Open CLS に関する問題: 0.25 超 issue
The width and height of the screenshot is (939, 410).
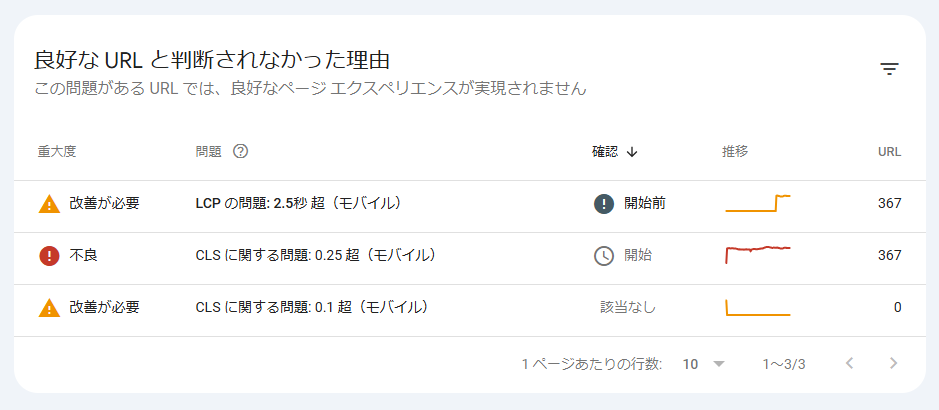(316, 256)
